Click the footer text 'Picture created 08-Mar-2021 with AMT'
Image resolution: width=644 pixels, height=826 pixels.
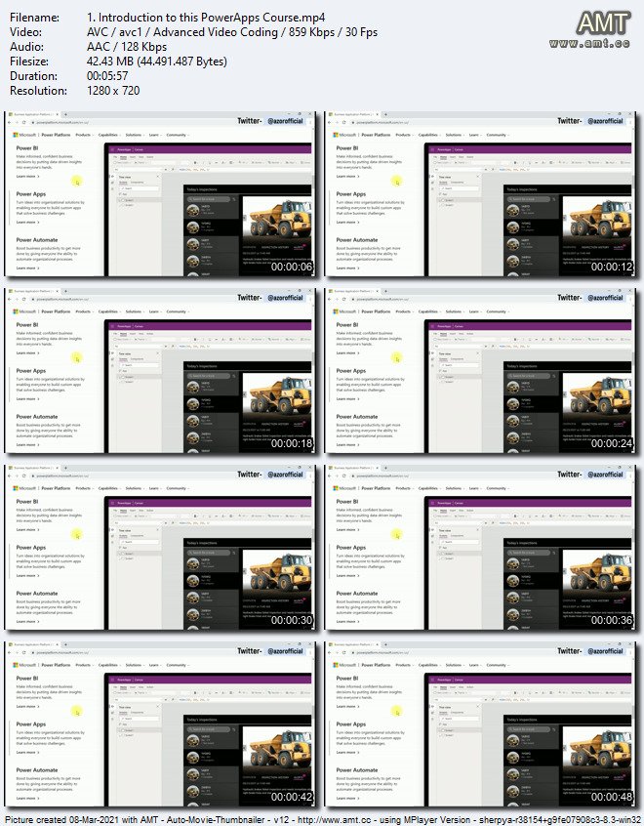81,820
